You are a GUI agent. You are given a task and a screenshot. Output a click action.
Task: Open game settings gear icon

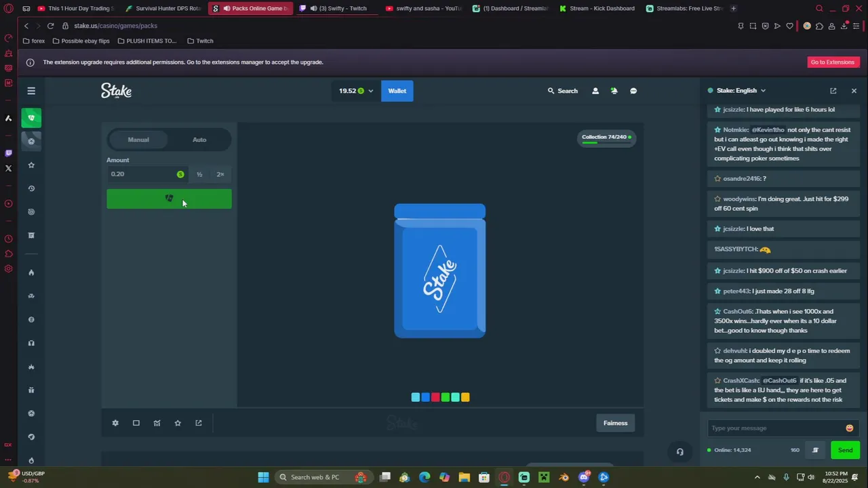click(x=115, y=423)
